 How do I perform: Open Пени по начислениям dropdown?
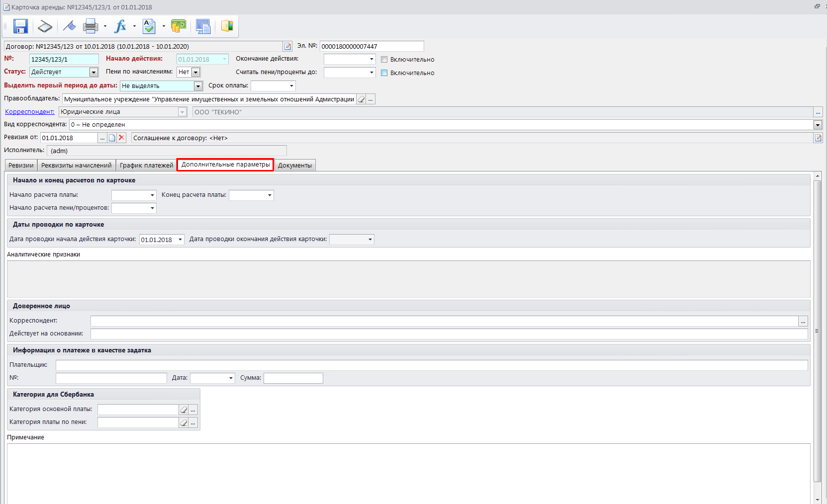coord(196,72)
